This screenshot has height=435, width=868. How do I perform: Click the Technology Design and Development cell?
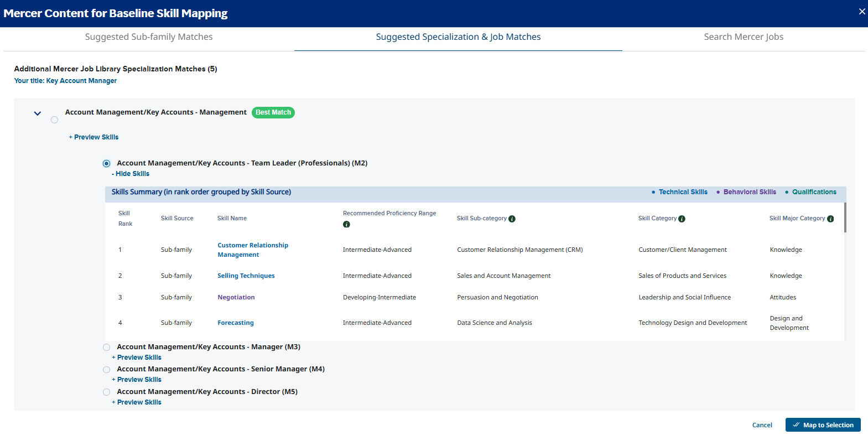pyautogui.click(x=693, y=323)
